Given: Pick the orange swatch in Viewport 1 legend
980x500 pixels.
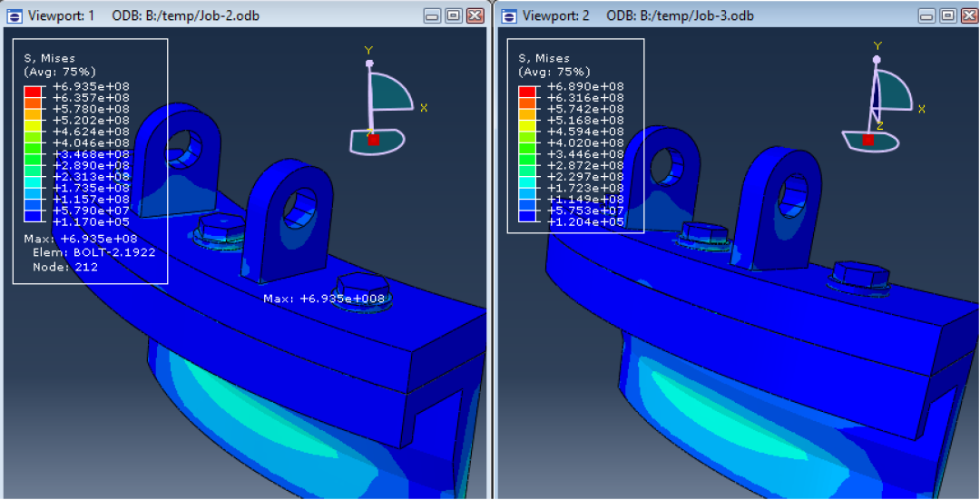Looking at the screenshot, I should click(33, 103).
